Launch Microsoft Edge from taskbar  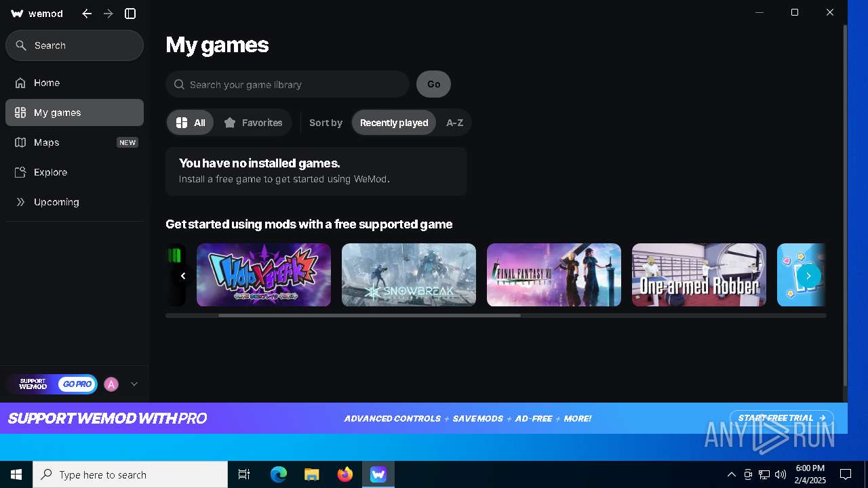click(279, 474)
